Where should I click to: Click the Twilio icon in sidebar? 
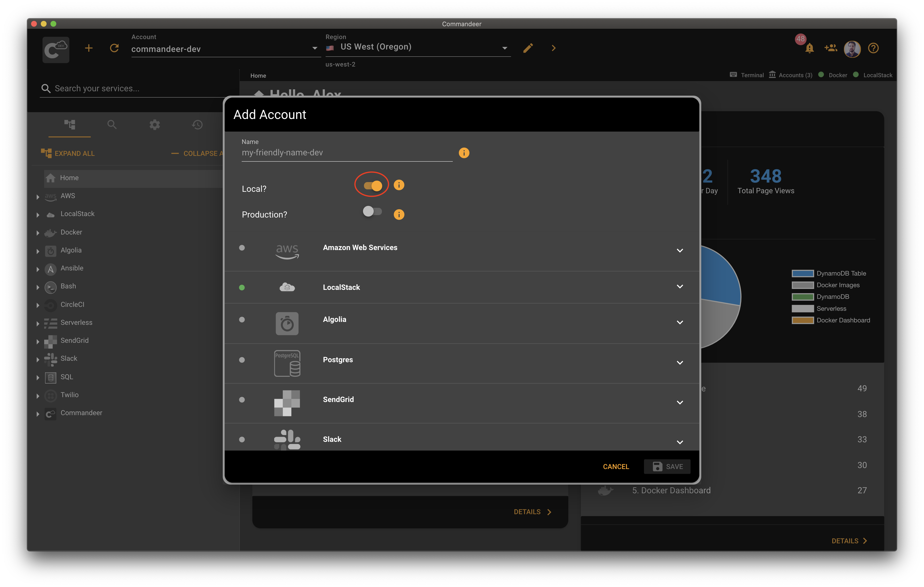tap(50, 395)
